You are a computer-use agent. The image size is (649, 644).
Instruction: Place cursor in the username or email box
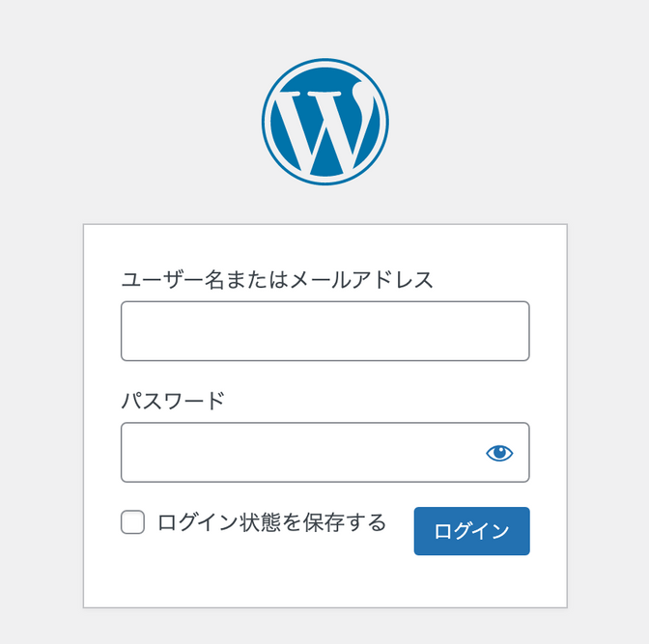click(x=324, y=331)
